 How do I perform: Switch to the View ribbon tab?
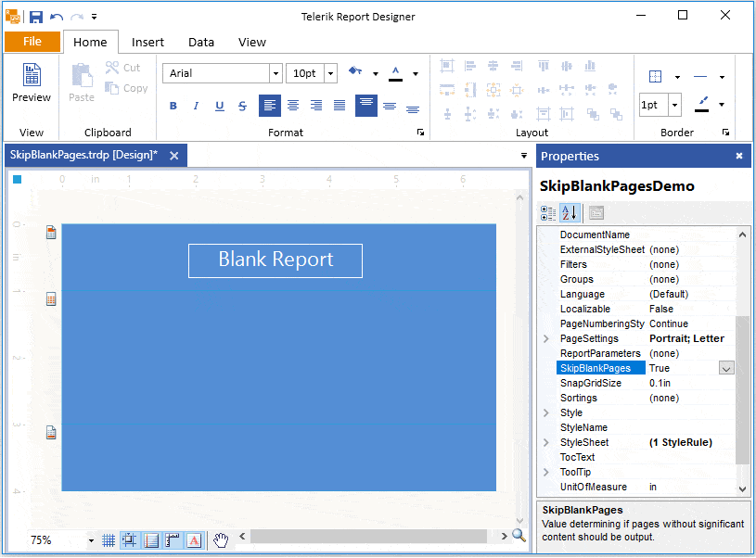pos(251,43)
